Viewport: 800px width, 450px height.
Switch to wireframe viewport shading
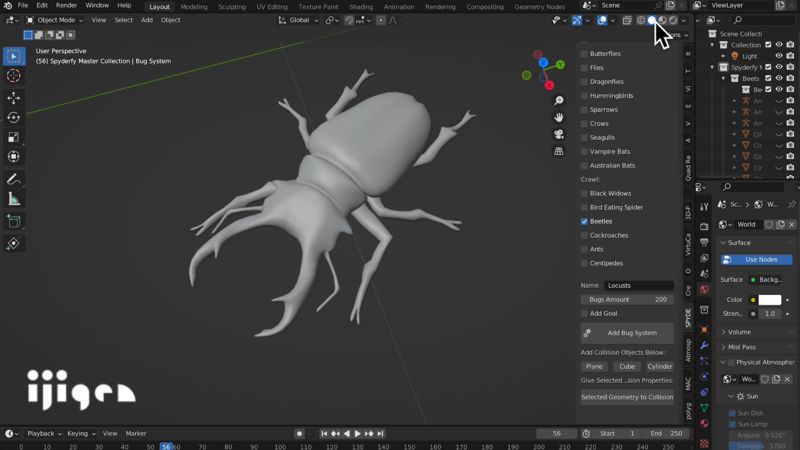pyautogui.click(x=641, y=20)
